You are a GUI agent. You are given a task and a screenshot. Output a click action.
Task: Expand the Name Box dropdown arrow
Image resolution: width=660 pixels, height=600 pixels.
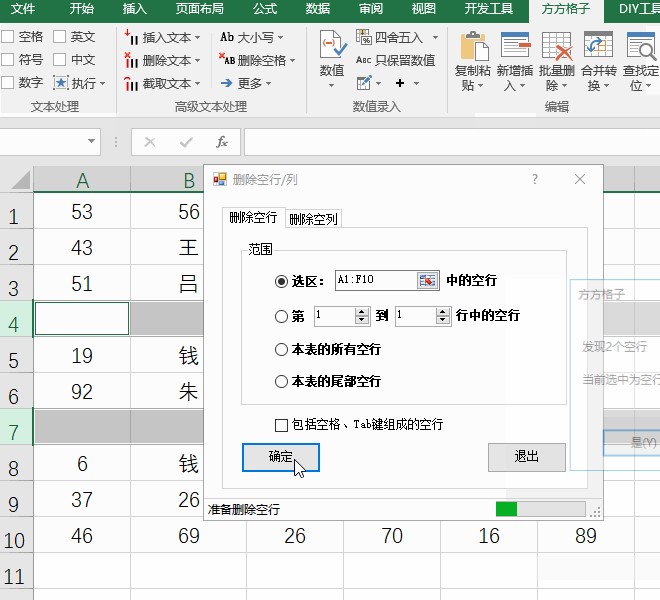(x=91, y=141)
